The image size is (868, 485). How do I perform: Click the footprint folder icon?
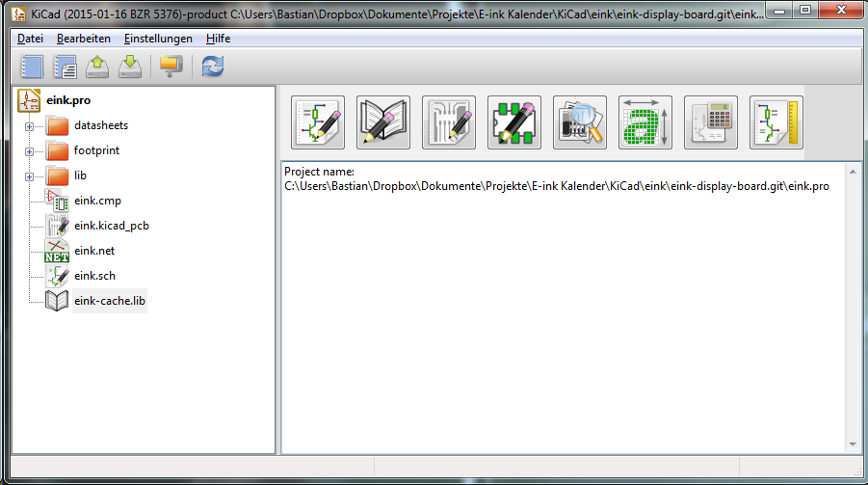[x=57, y=150]
